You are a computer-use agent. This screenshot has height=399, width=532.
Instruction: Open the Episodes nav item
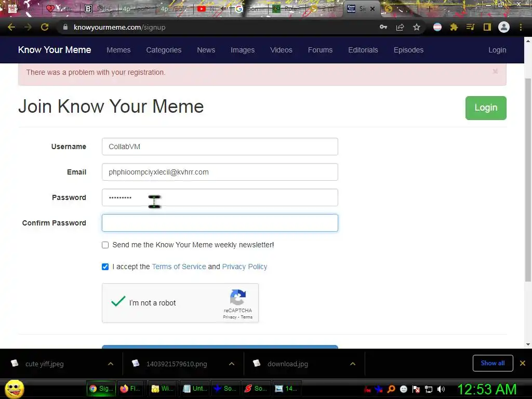pos(408,50)
